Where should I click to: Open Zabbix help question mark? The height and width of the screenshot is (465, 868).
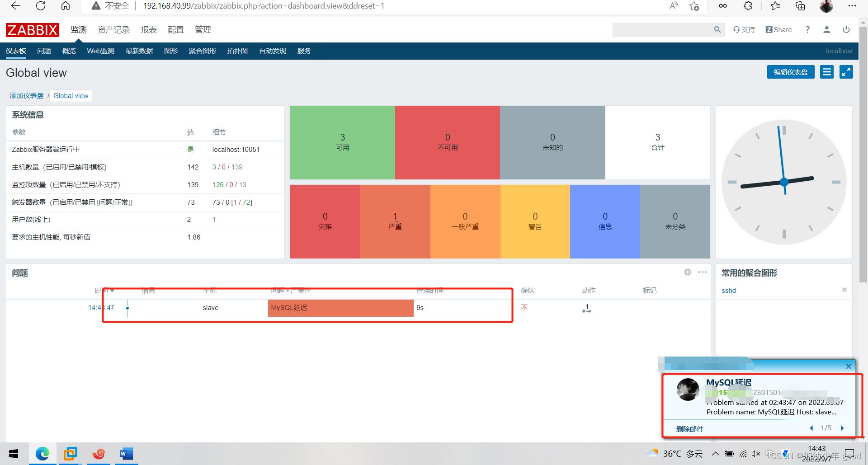[807, 30]
